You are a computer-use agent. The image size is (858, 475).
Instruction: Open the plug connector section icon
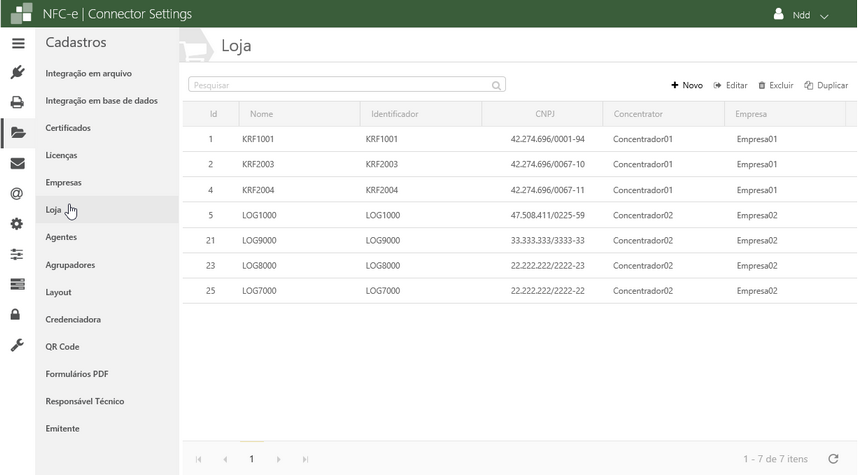click(x=17, y=72)
